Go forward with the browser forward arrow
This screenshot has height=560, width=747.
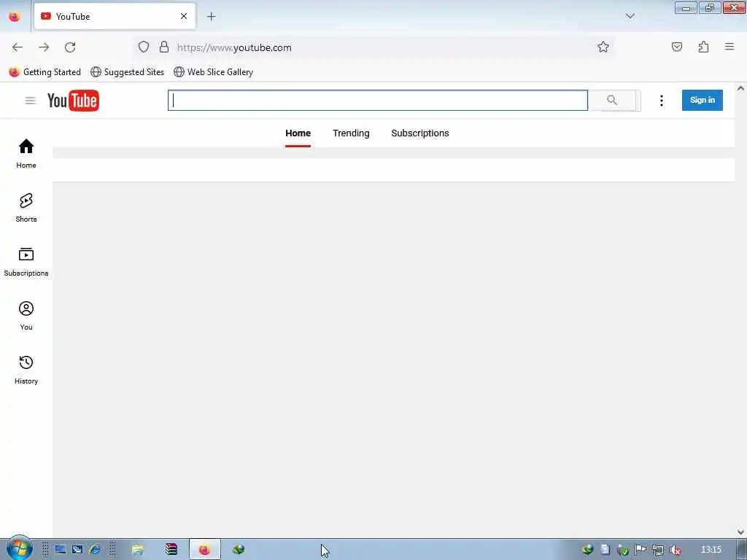[x=44, y=47]
